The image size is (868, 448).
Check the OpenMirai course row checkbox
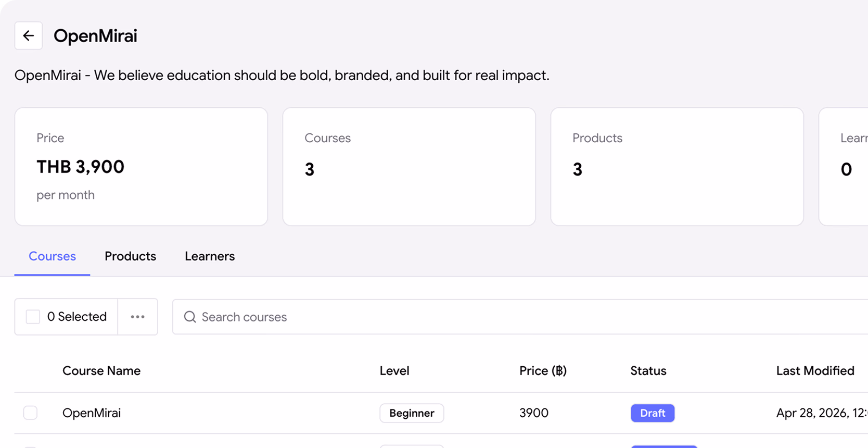(30, 413)
